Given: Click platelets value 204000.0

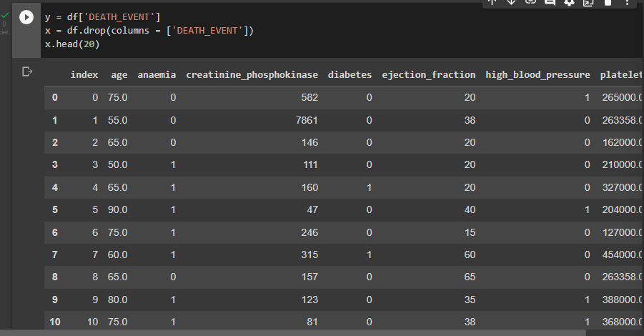Looking at the screenshot, I should [x=622, y=209].
